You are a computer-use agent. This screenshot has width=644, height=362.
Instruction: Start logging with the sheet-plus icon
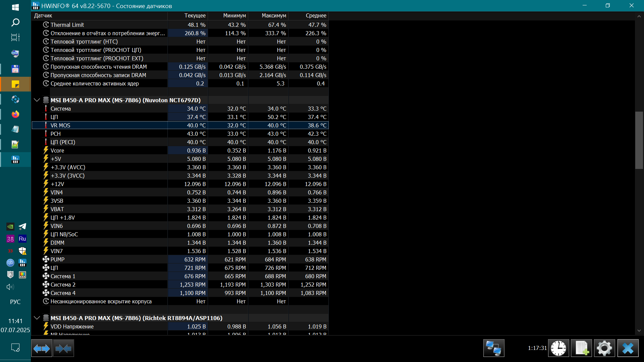(582, 348)
